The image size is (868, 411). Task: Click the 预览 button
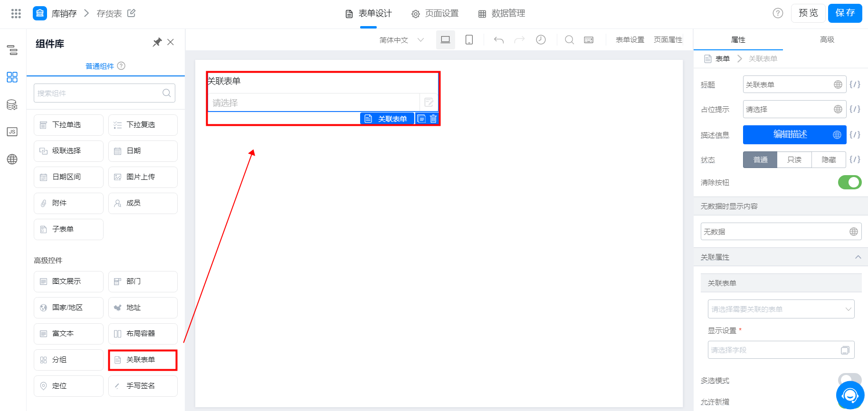point(808,13)
